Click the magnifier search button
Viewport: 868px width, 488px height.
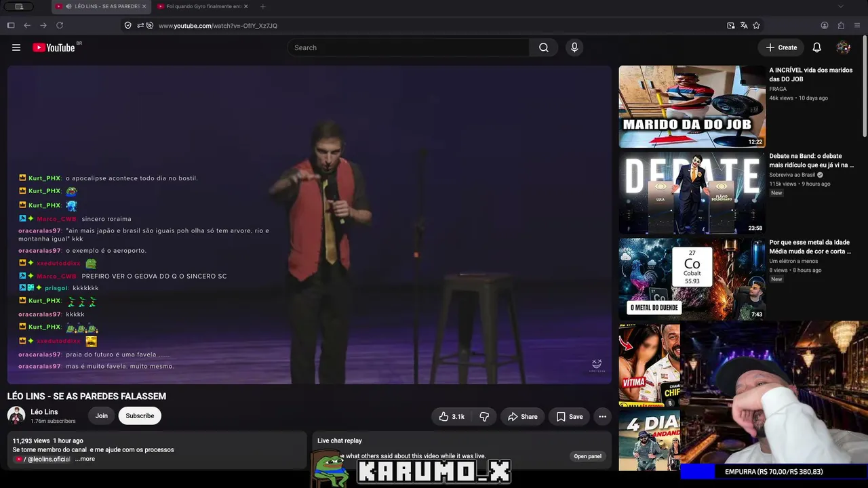544,47
